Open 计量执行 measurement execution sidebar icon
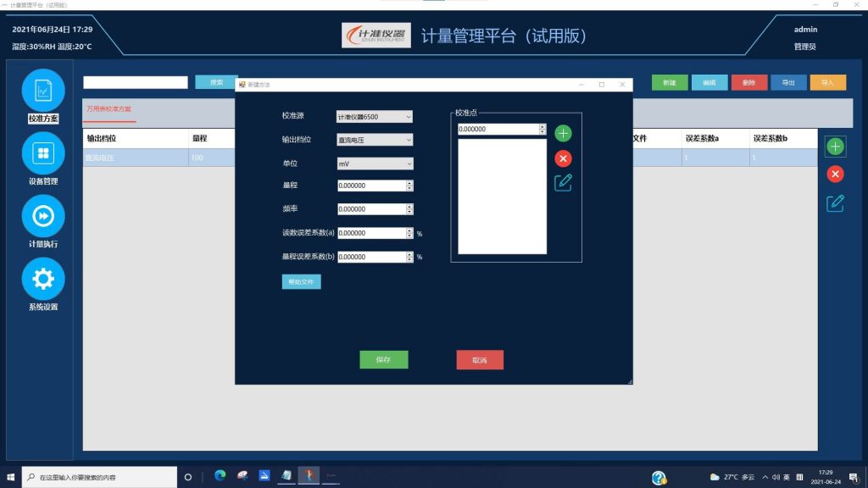 click(x=43, y=216)
